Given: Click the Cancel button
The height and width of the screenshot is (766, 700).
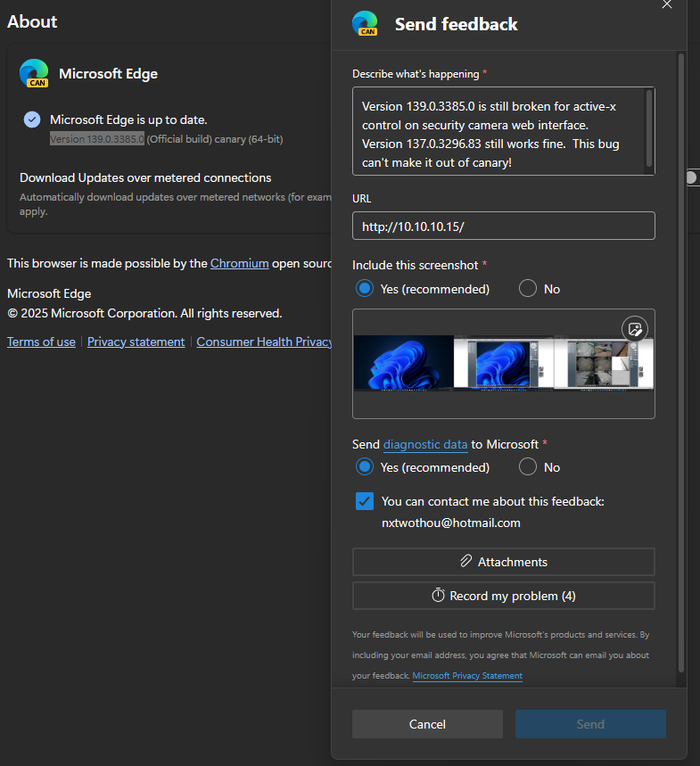Looking at the screenshot, I should pos(427,724).
